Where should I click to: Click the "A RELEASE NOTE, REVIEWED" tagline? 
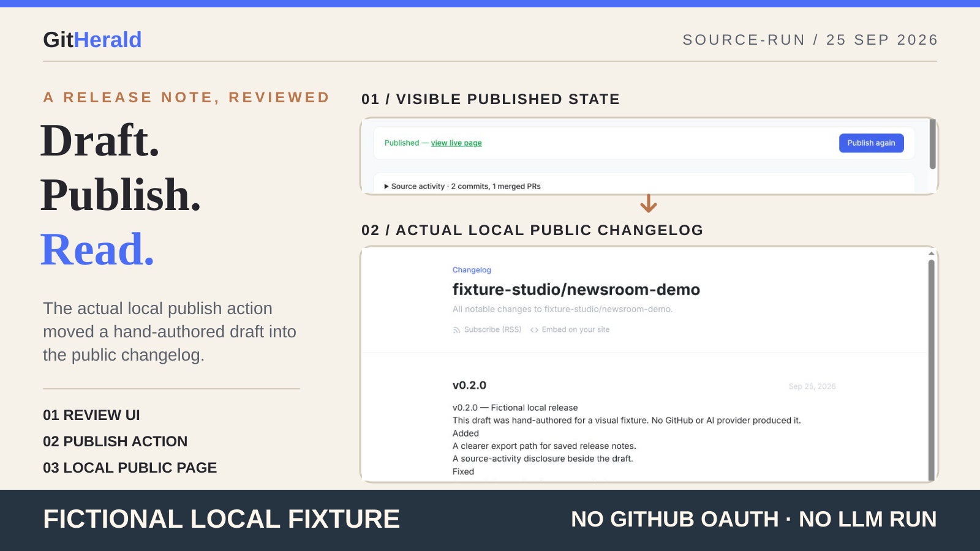186,97
